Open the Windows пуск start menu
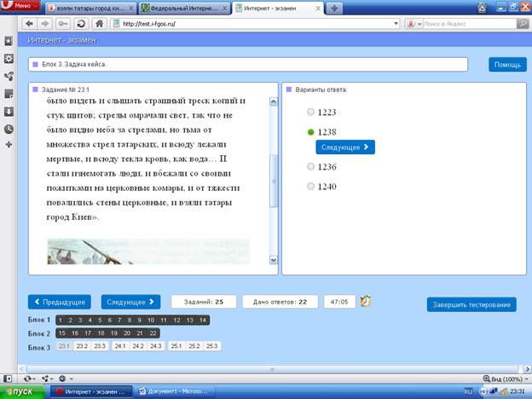Image resolution: width=532 pixels, height=399 pixels. pyautogui.click(x=22, y=392)
